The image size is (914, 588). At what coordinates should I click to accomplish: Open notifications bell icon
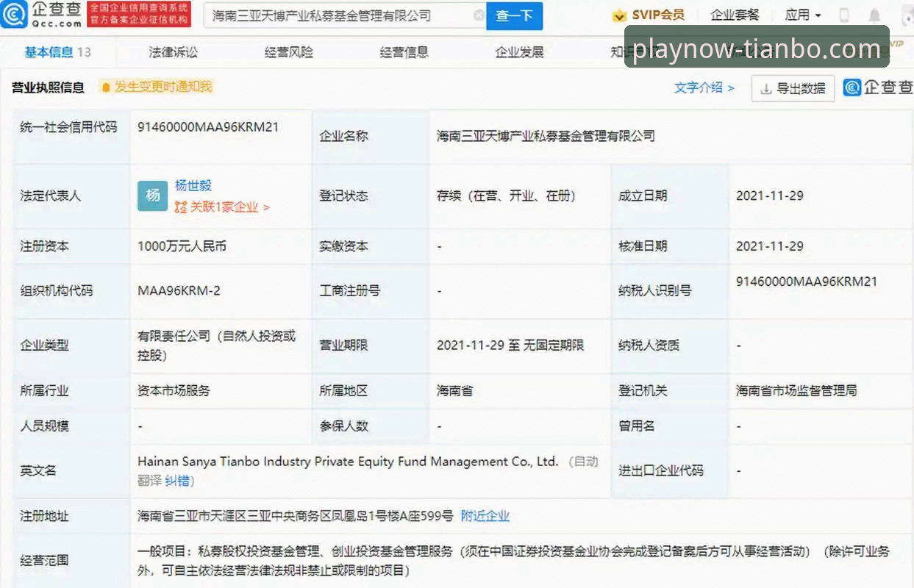point(874,15)
